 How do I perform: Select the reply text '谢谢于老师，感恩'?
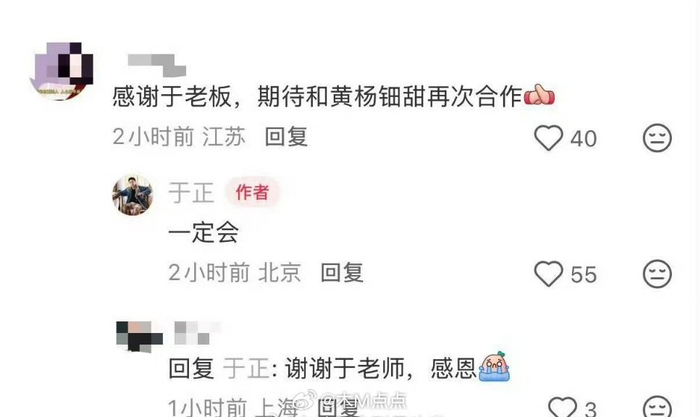click(380, 369)
